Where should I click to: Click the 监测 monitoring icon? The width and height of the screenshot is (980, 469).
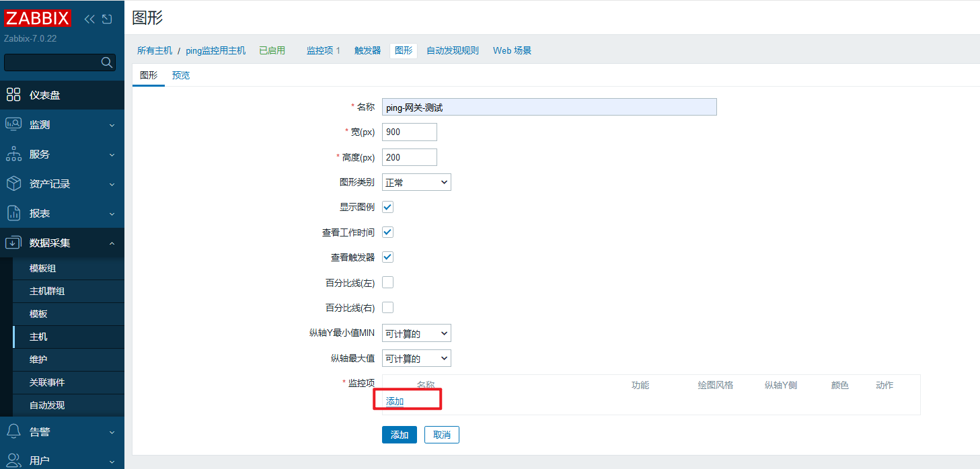point(13,124)
